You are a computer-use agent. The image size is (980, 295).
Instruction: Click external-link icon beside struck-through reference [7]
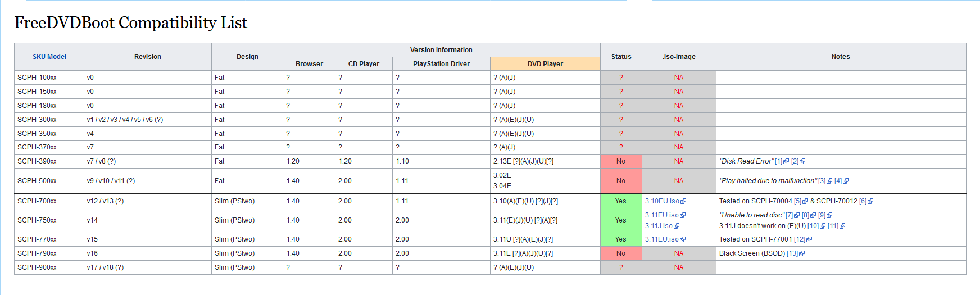point(797,215)
